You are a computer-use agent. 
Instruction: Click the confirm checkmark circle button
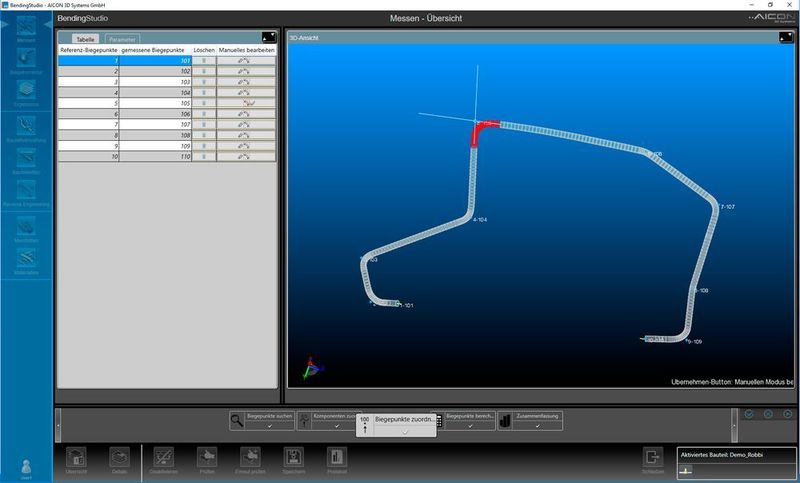748,414
